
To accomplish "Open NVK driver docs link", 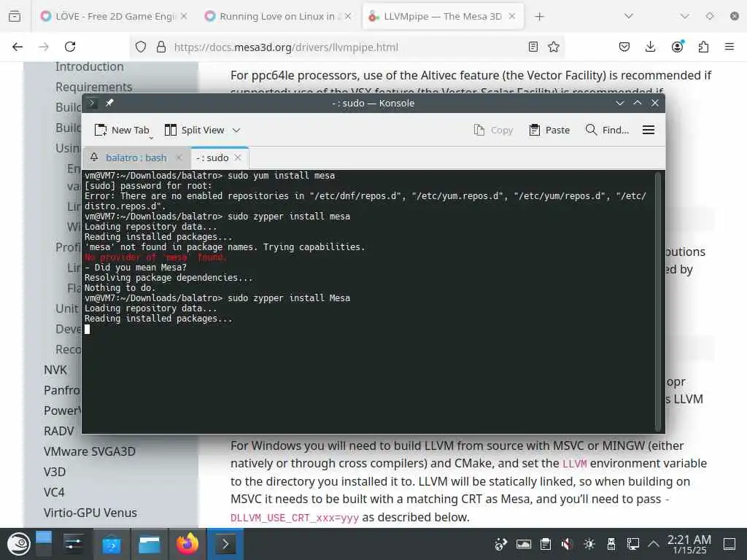I will (55, 370).
